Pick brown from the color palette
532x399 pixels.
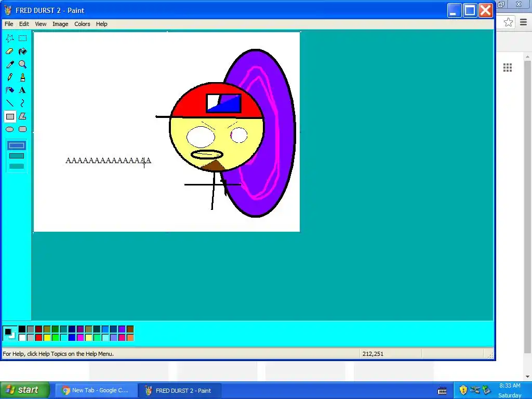pos(130,329)
